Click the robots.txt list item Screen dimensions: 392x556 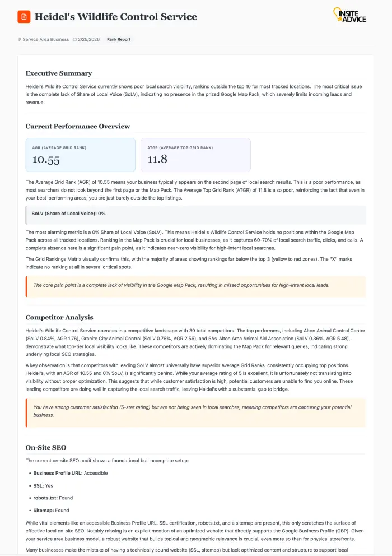click(53, 498)
